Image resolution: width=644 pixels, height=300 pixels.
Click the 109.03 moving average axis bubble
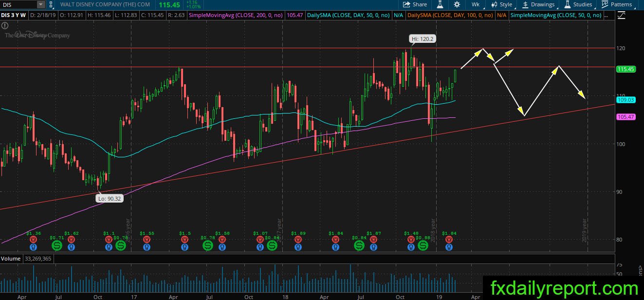626,99
